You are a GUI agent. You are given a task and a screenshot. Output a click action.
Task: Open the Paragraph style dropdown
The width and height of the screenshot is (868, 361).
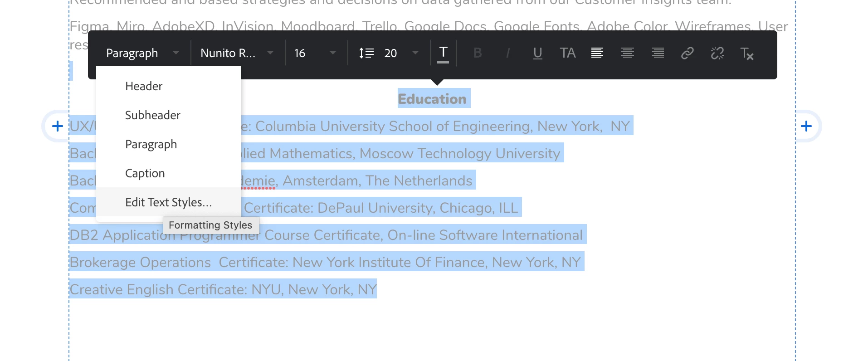[142, 54]
